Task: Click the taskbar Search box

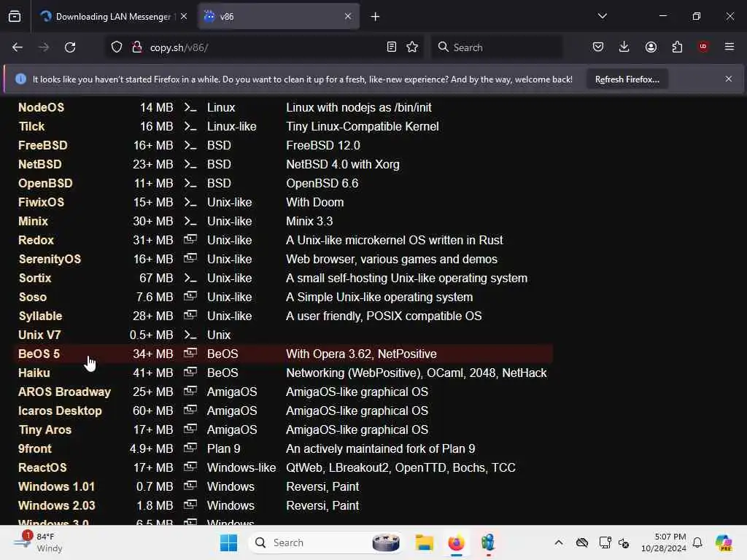Action: coord(325,542)
